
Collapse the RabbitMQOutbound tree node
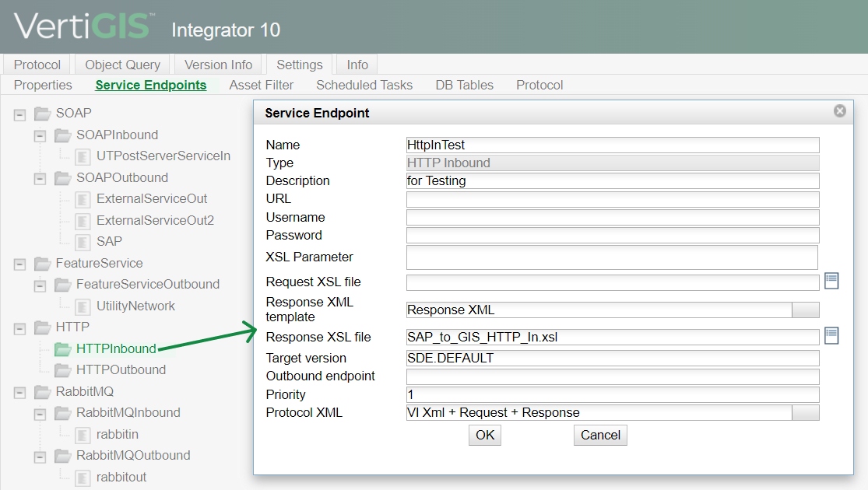[40, 457]
